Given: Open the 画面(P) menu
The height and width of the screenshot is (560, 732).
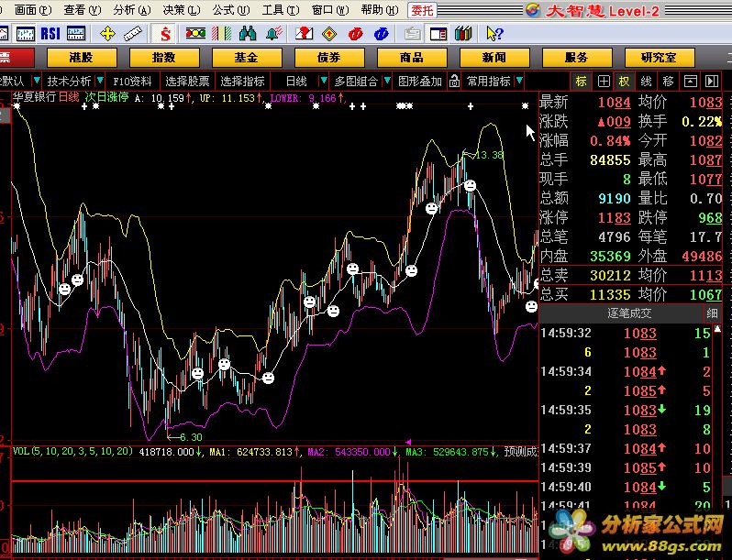Looking at the screenshot, I should click(x=33, y=10).
